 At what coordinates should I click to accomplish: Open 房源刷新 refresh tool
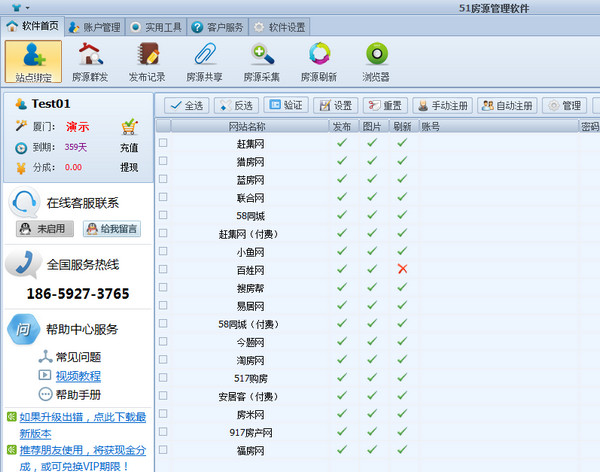point(319,61)
